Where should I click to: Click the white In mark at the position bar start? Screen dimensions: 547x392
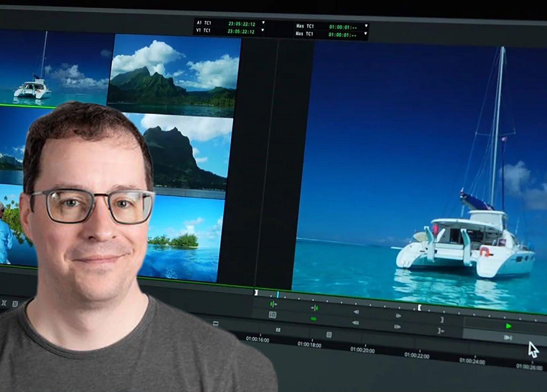256,293
